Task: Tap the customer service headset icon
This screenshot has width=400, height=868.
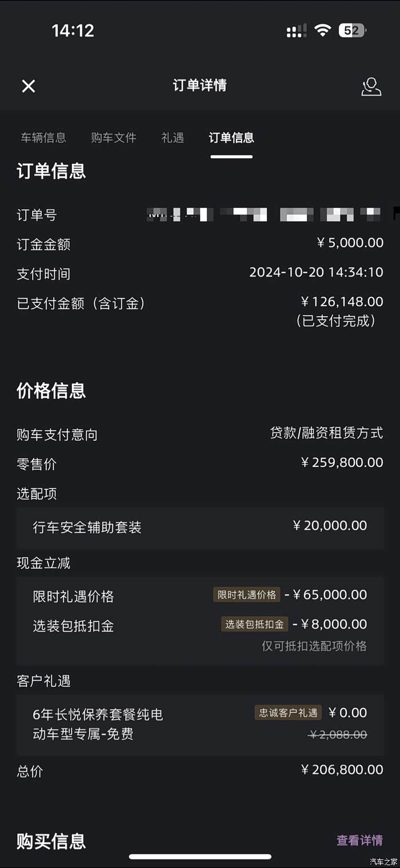Action: [x=371, y=86]
